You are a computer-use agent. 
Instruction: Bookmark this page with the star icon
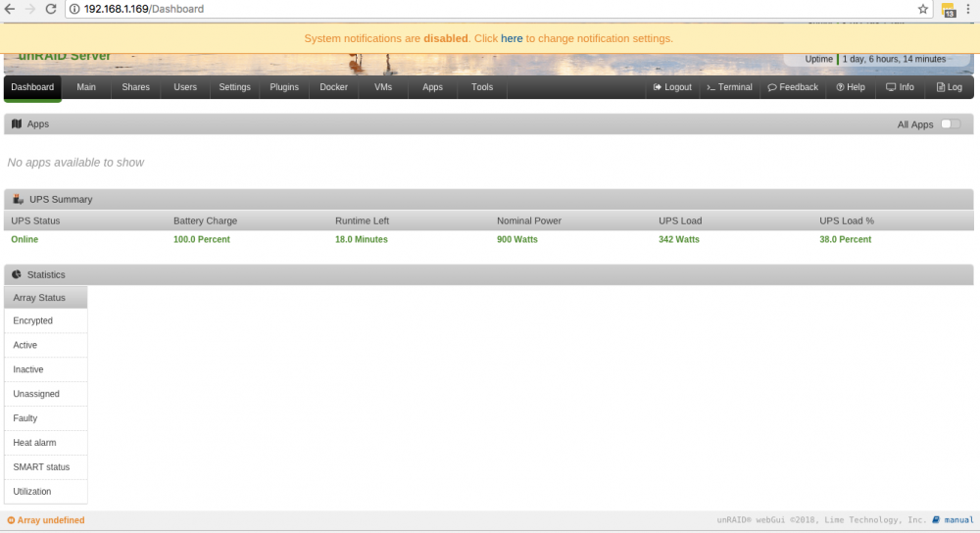click(922, 9)
